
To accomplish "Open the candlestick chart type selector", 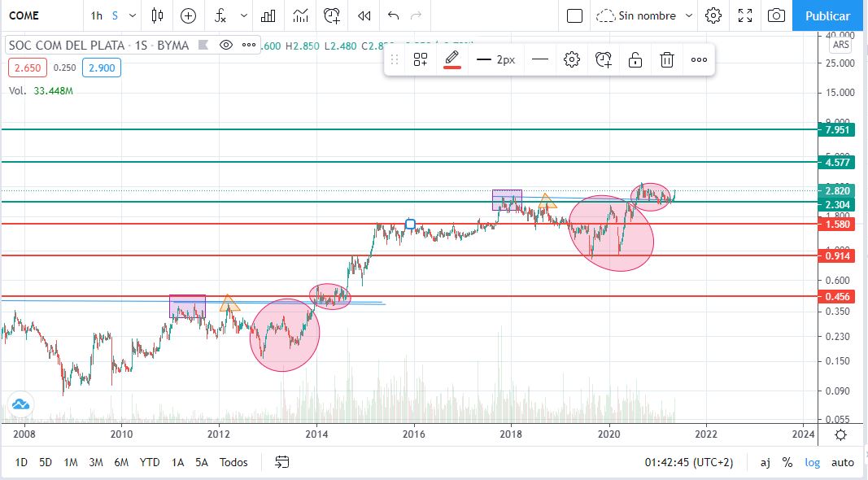I will coord(158,15).
